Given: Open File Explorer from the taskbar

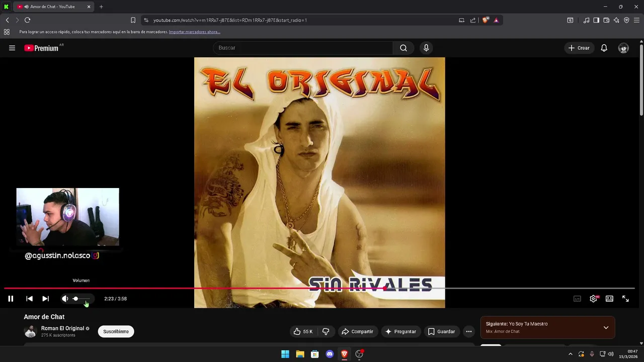Looking at the screenshot, I should 300,354.
